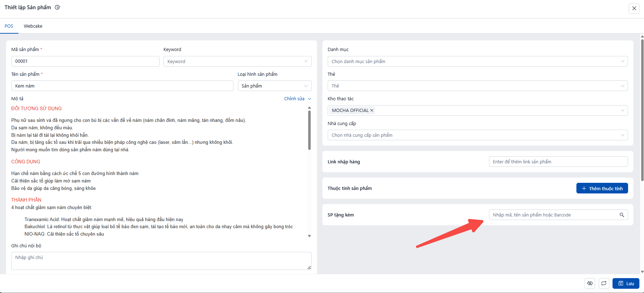Toggle the hidden-eye visibility button

point(590,283)
